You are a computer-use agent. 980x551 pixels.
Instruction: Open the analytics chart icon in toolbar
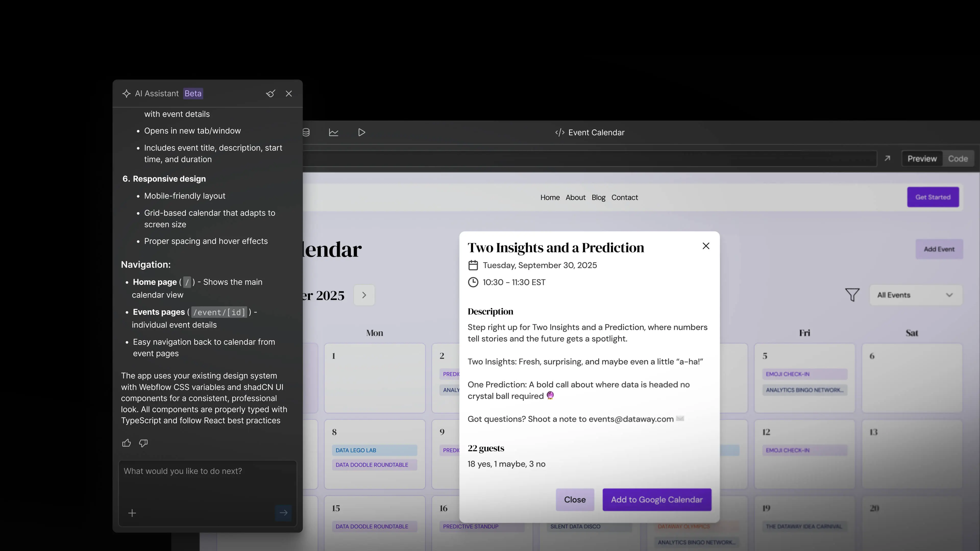pos(334,132)
